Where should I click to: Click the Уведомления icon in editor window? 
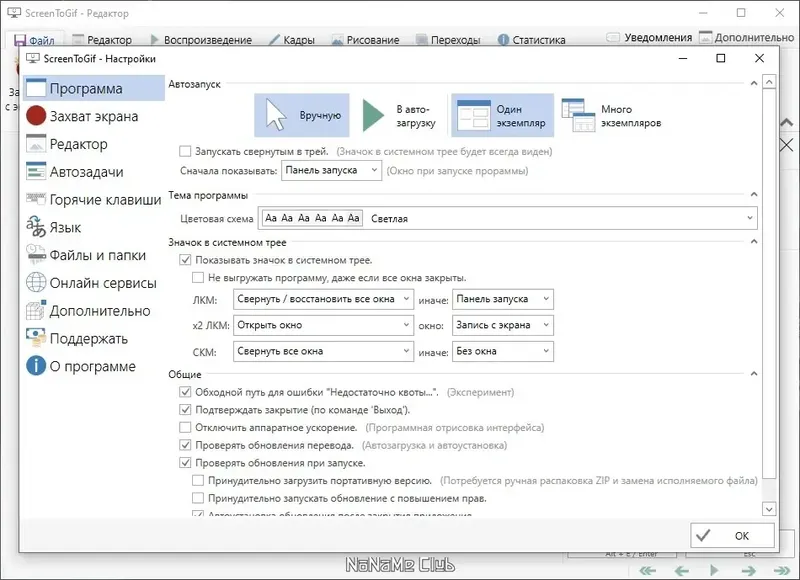tap(613, 37)
